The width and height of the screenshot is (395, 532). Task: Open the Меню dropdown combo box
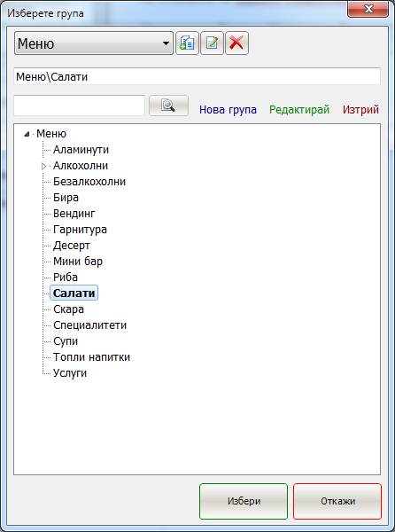coord(94,43)
